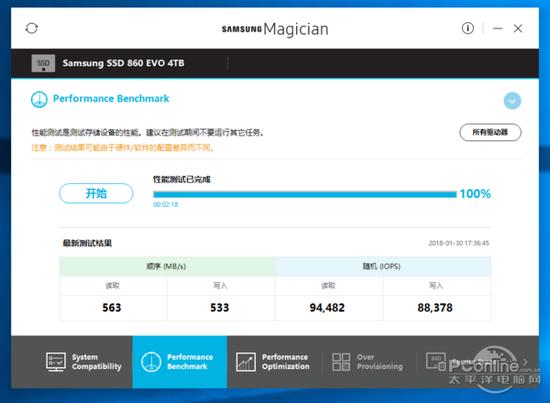Click the elapsed time 00:02:18
Viewport: 550px width, 403px height.
click(x=165, y=204)
